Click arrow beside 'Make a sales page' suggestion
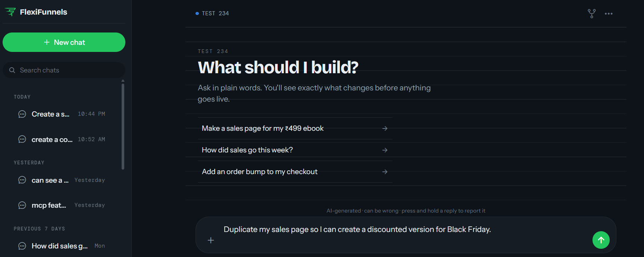This screenshot has height=257, width=644. click(385, 128)
